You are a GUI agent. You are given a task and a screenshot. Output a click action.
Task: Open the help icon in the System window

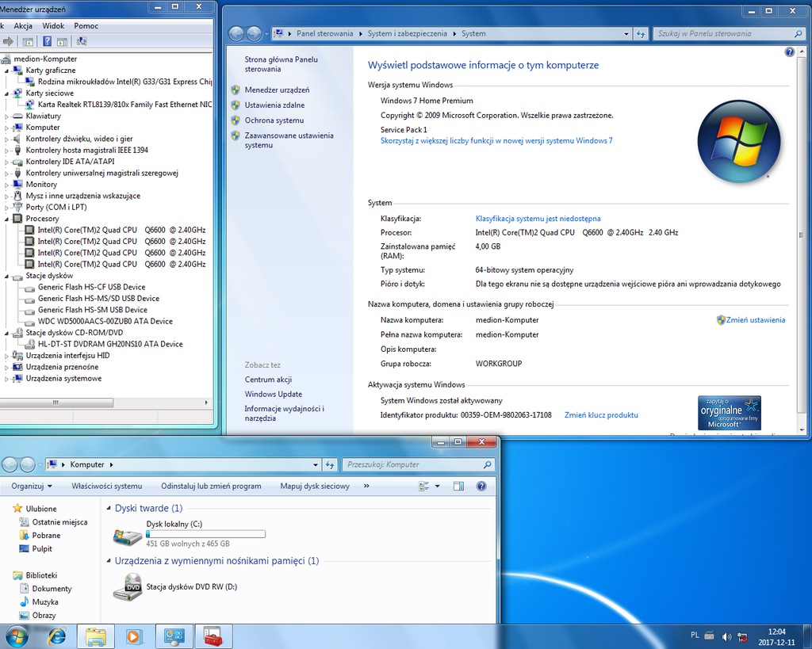point(789,52)
